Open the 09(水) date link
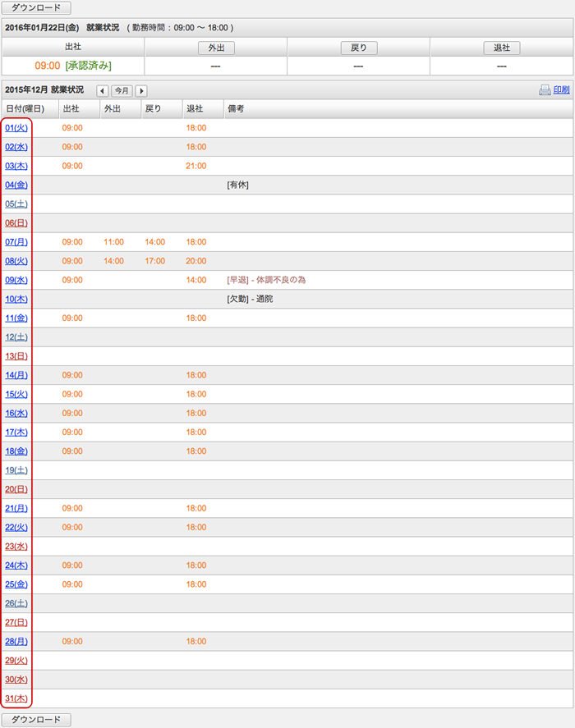The image size is (575, 728). pos(16,280)
